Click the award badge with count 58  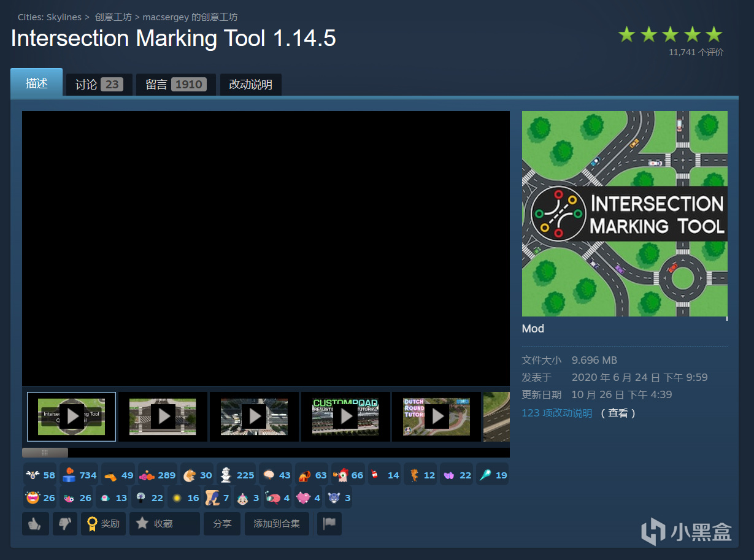click(40, 475)
